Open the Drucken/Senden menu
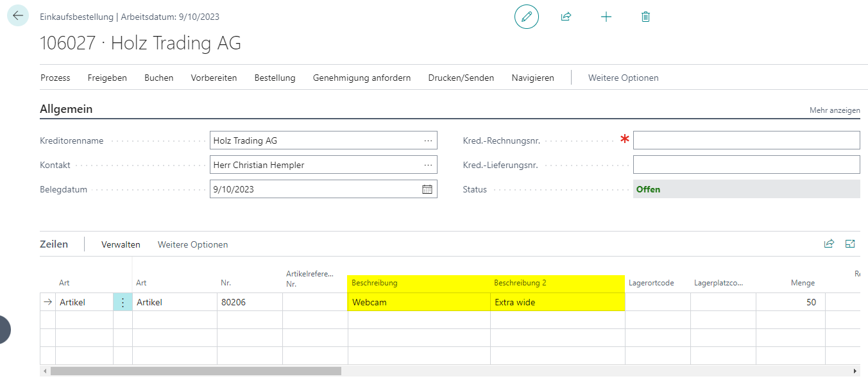Image resolution: width=868 pixels, height=381 pixels. [461, 78]
